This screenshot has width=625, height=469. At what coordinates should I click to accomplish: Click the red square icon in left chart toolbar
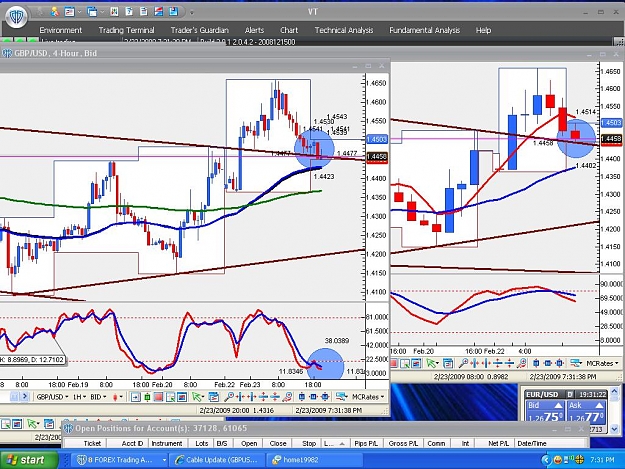[x=158, y=397]
